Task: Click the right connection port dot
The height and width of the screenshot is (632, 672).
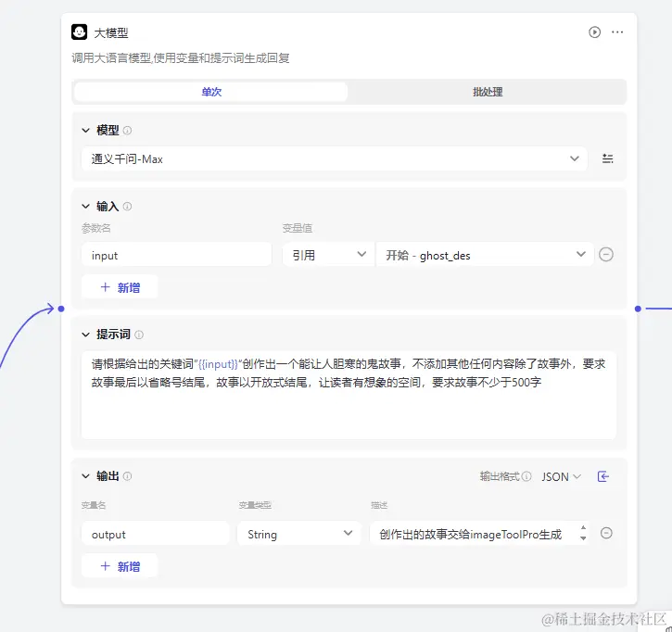Action: pos(638,309)
